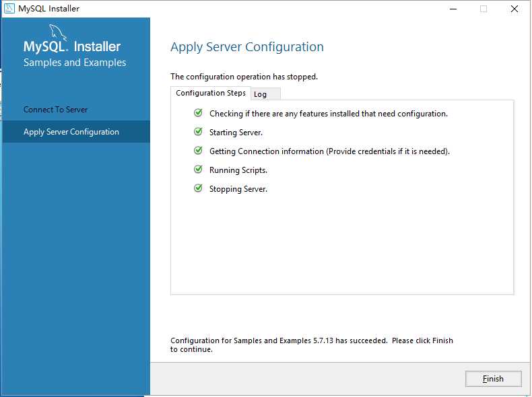Click the MySQL dolphin logo

58,32
